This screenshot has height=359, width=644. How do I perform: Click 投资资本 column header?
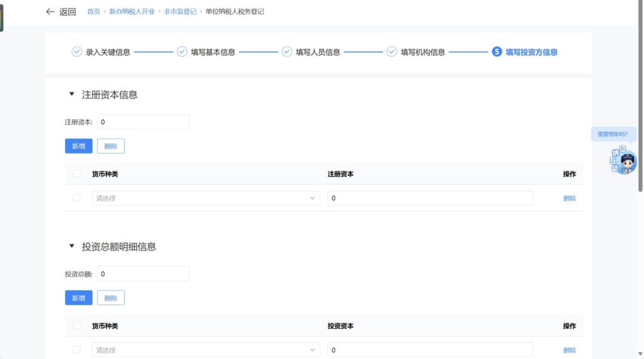click(x=340, y=326)
